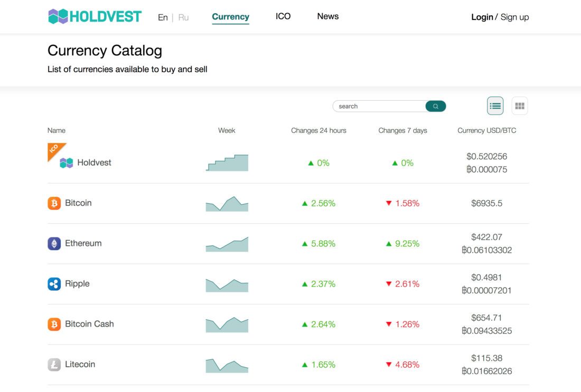Click the Litecoin coin icon
Image resolution: width=581 pixels, height=392 pixels.
pyautogui.click(x=54, y=365)
